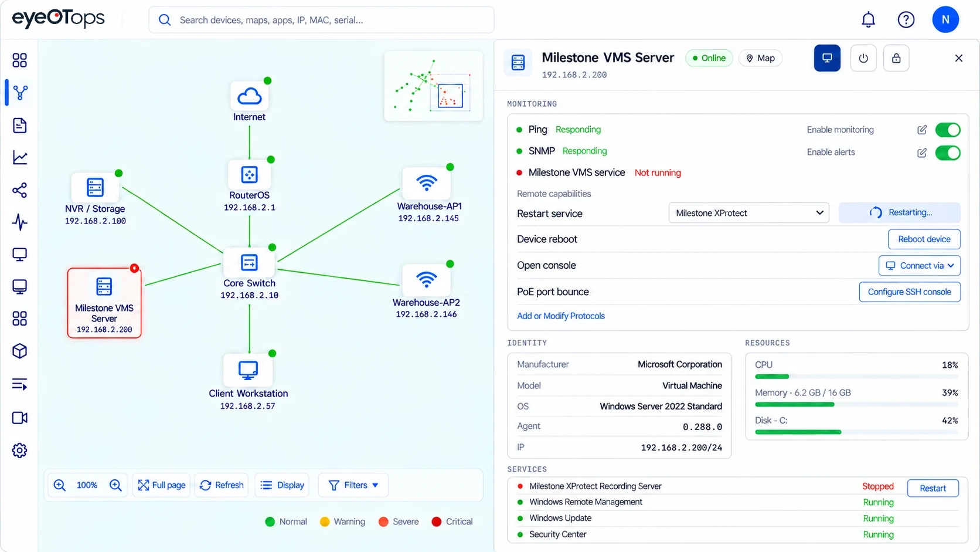
Task: Open the document reports icon in the sidebar
Action: (20, 125)
